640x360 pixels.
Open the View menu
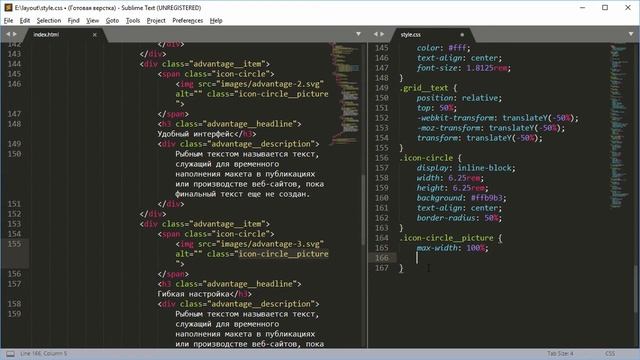[x=93, y=20]
